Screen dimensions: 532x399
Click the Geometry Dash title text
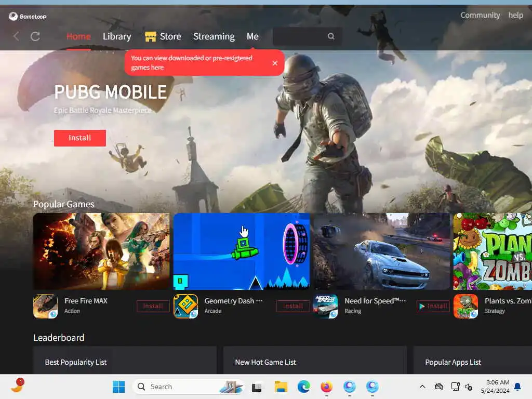coord(233,301)
